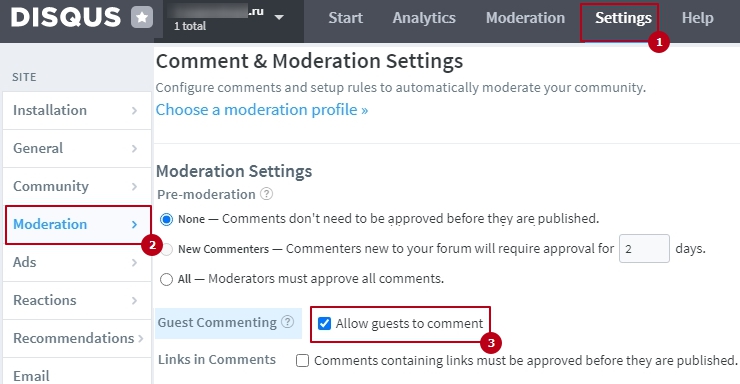Click the DISQUS logo
Viewport: 740px width, 384px height.
[x=66, y=17]
